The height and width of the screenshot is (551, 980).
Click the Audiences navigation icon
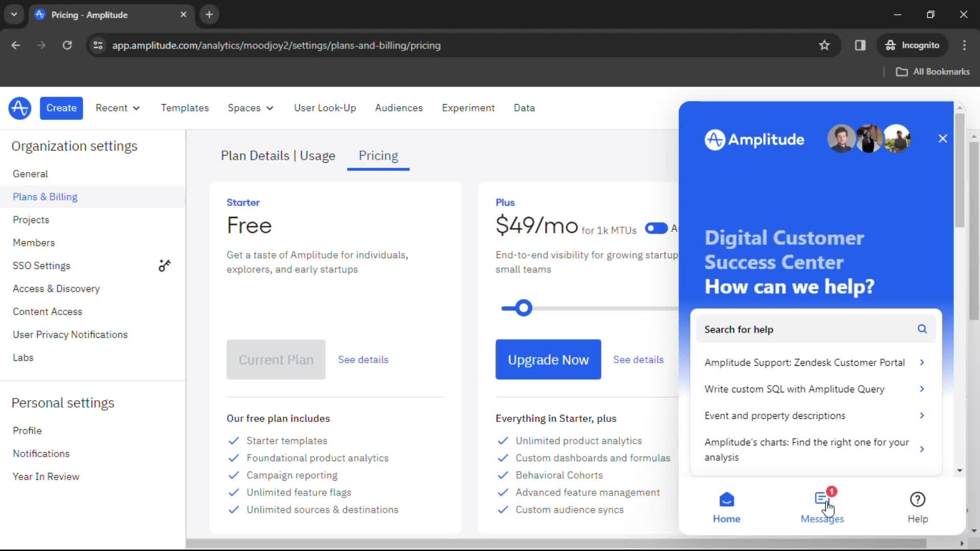pyautogui.click(x=399, y=108)
